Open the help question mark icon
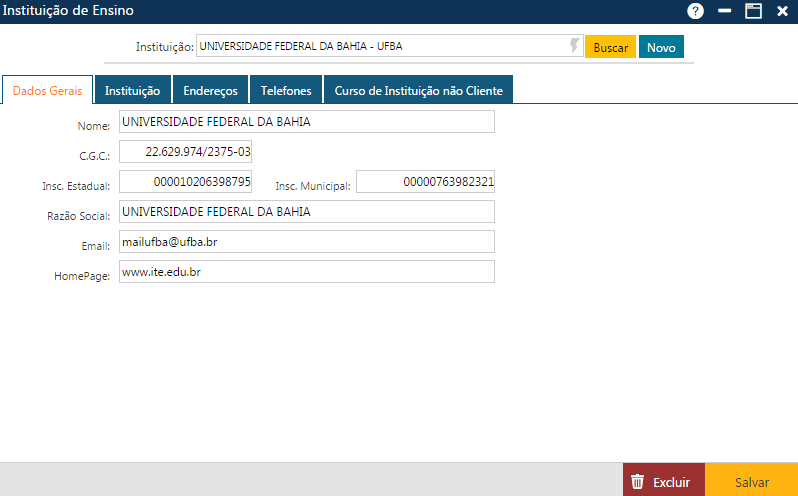798x496 pixels. tap(696, 11)
